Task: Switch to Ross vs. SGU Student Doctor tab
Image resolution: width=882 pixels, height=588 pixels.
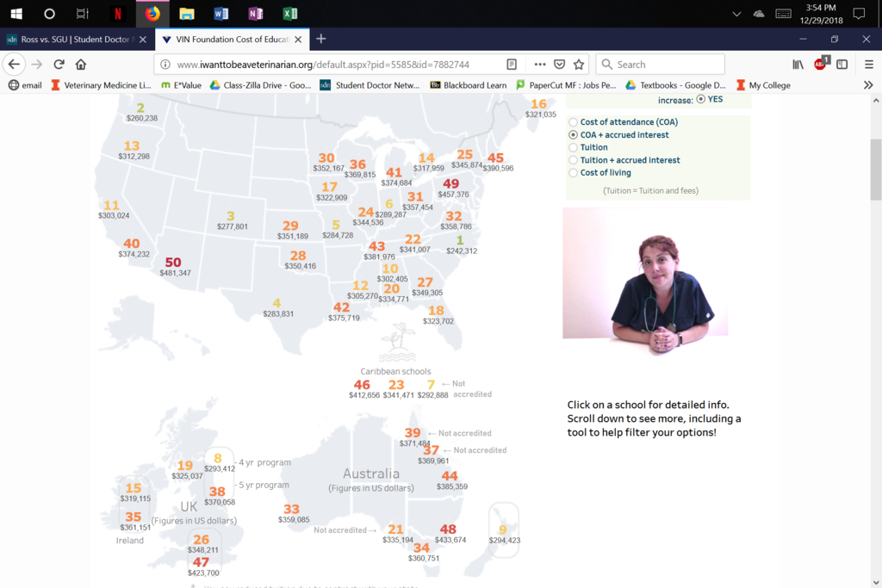Action: click(76, 40)
